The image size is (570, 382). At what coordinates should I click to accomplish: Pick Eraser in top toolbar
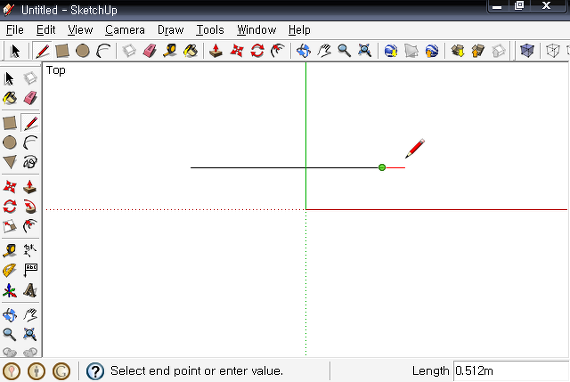point(149,51)
